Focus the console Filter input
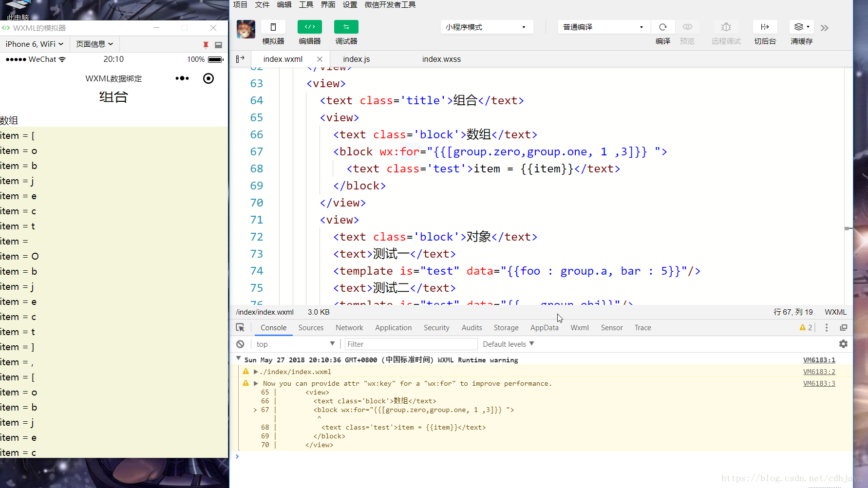The height and width of the screenshot is (488, 868). (411, 344)
